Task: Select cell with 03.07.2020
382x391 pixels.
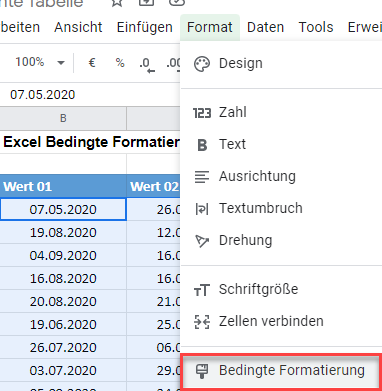Action: click(63, 370)
